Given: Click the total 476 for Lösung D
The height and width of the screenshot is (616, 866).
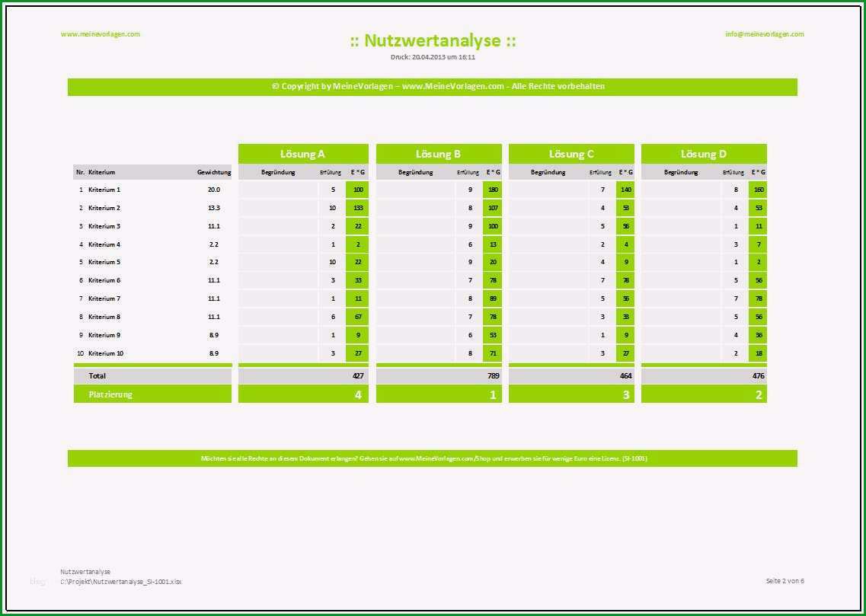Looking at the screenshot, I should pos(759,376).
